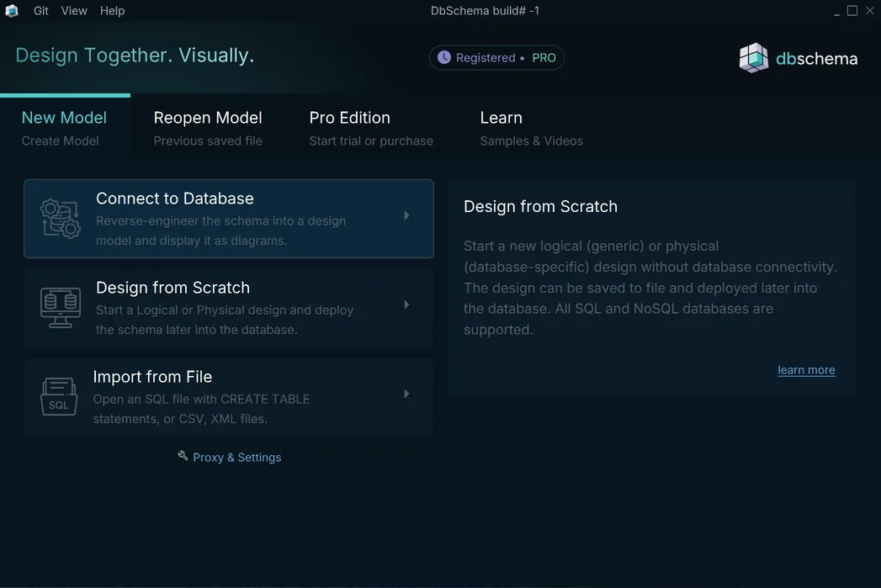Switch to the Learn tab

[x=501, y=118]
